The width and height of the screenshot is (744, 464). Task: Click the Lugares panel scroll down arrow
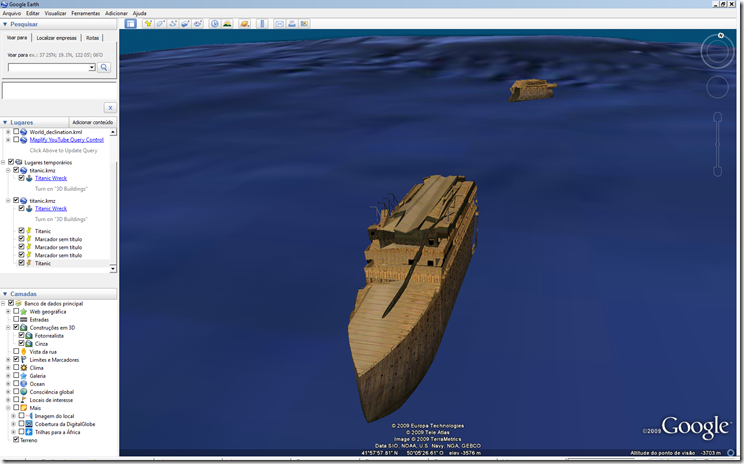point(113,269)
